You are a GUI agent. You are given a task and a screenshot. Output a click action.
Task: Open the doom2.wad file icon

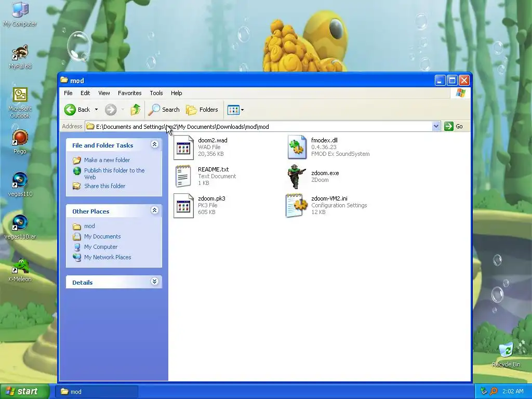[183, 147]
